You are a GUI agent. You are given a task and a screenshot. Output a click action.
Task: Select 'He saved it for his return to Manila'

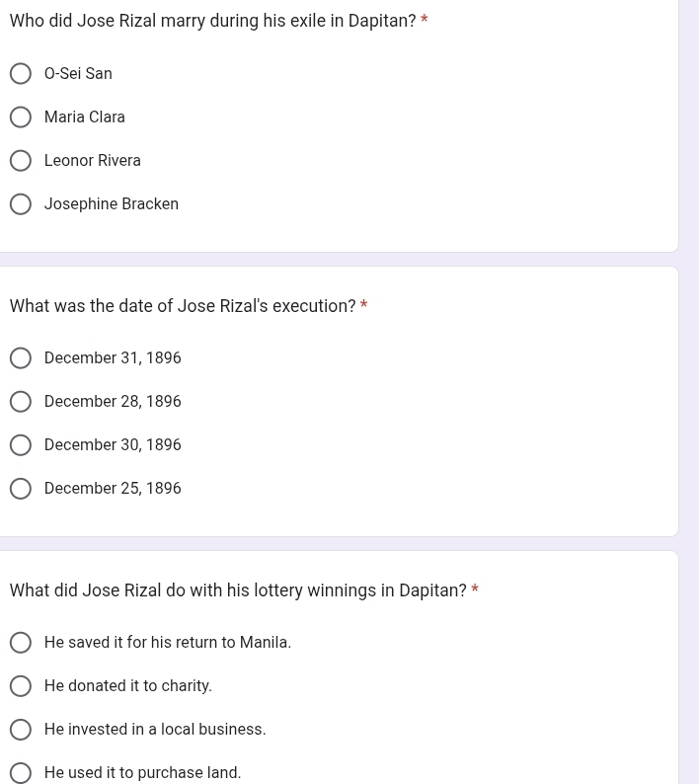click(x=21, y=643)
